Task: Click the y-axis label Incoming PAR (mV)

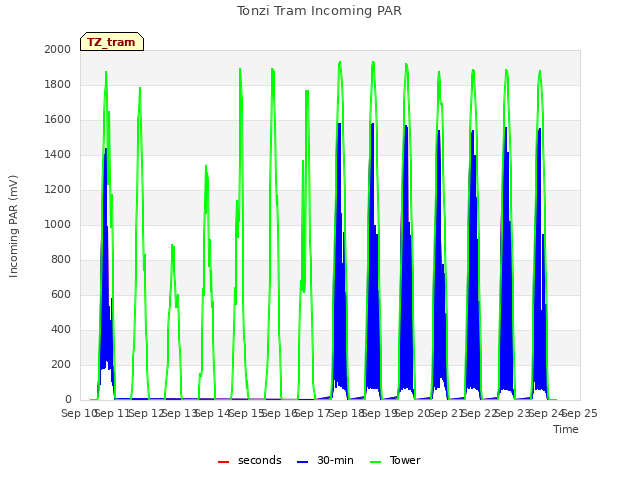Action: 13,227
